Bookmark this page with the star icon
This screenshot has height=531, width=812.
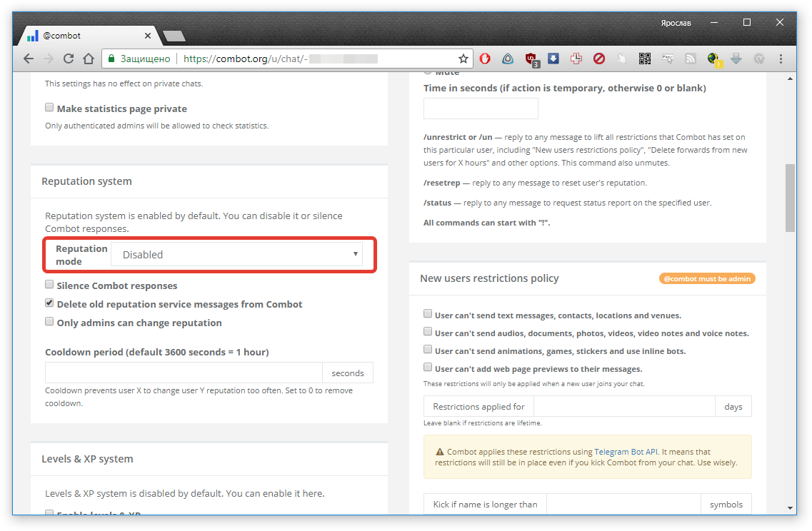point(463,59)
